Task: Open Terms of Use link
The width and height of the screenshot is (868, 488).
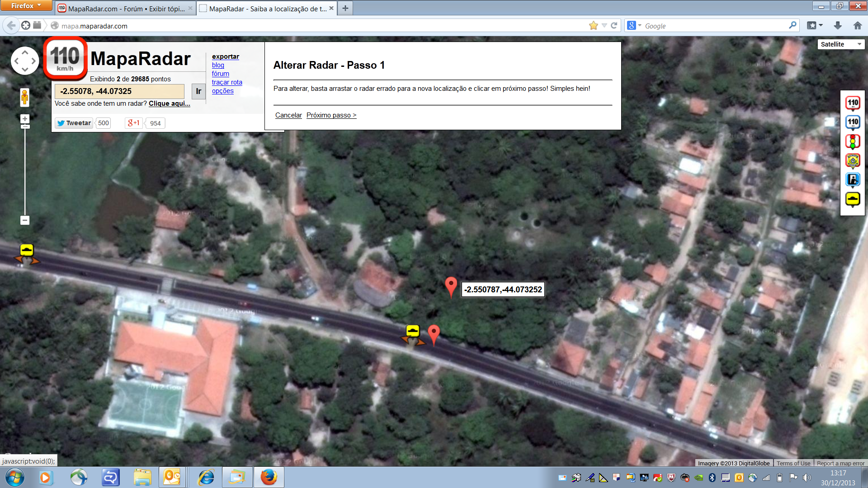Action: [x=793, y=463]
